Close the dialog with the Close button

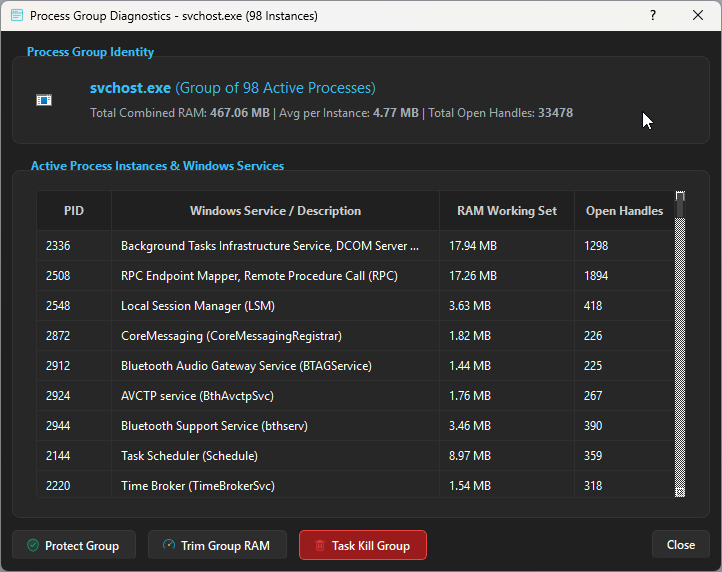click(681, 545)
